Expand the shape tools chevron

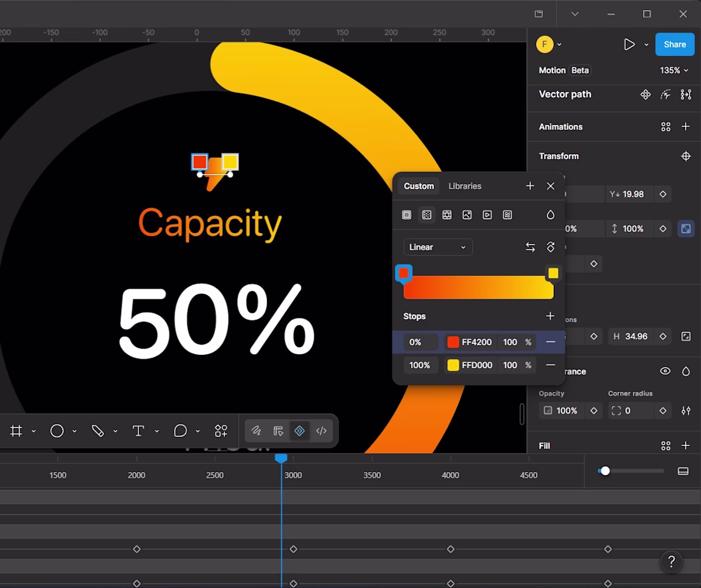(x=75, y=431)
